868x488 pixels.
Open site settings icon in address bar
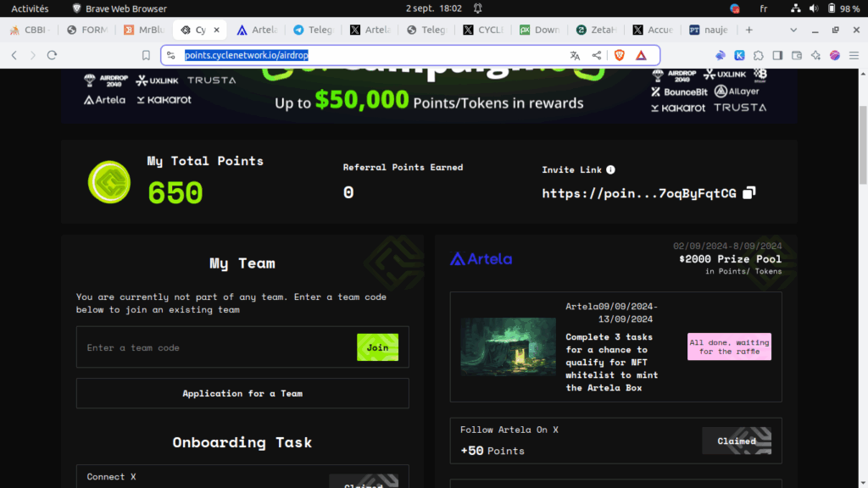coord(171,55)
